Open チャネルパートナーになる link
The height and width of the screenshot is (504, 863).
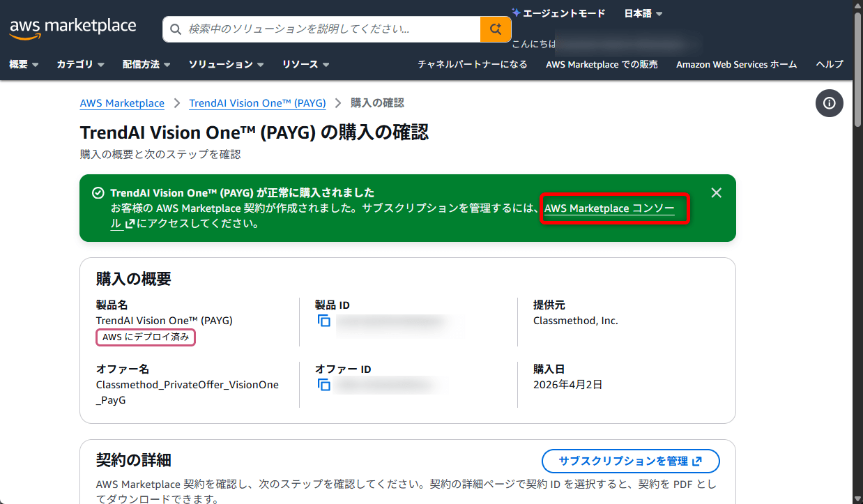pos(473,64)
